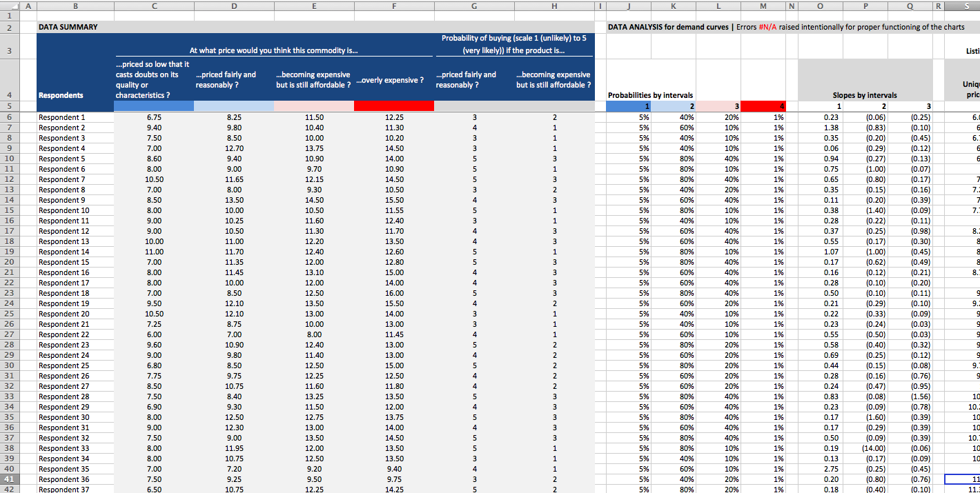The height and width of the screenshot is (493, 980).
Task: Click value 14.25 in Respondent 37 row
Action: pos(394,490)
